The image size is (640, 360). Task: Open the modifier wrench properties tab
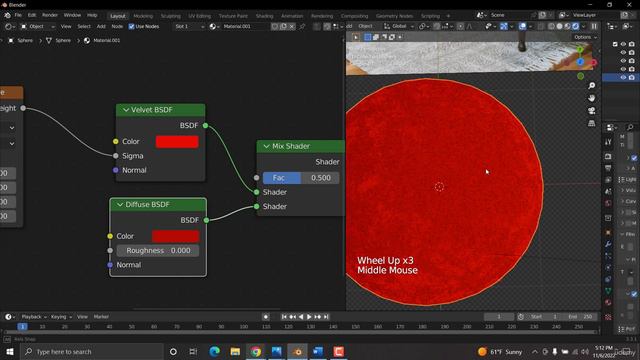pyautogui.click(x=608, y=244)
